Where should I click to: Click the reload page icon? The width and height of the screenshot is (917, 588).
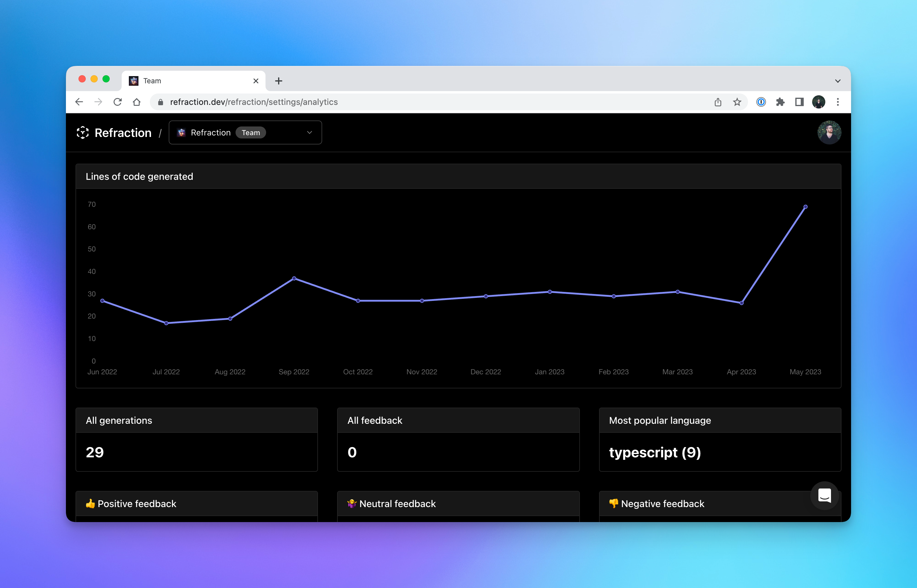tap(117, 102)
